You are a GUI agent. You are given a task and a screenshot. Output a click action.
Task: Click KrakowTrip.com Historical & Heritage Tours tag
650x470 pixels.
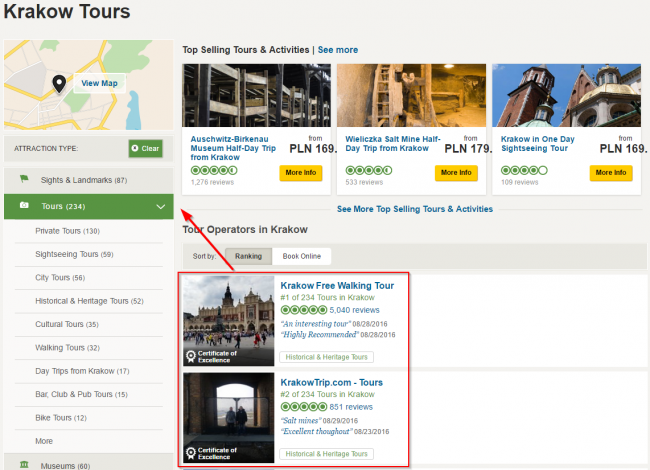[327, 454]
